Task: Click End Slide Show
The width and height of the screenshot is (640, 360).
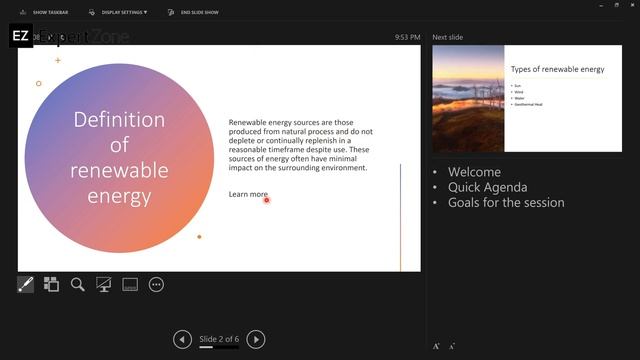Action: (193, 12)
